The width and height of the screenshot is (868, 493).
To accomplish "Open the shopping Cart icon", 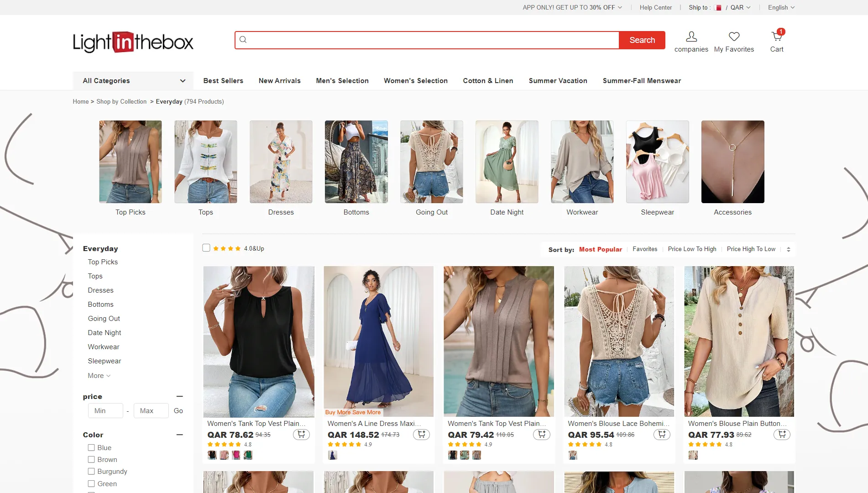I will click(777, 37).
